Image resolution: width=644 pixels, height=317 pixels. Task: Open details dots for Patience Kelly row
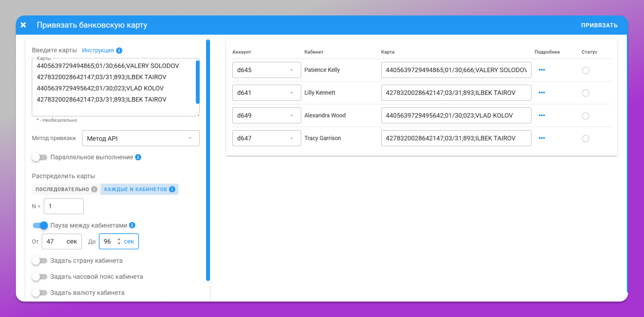[x=542, y=70]
